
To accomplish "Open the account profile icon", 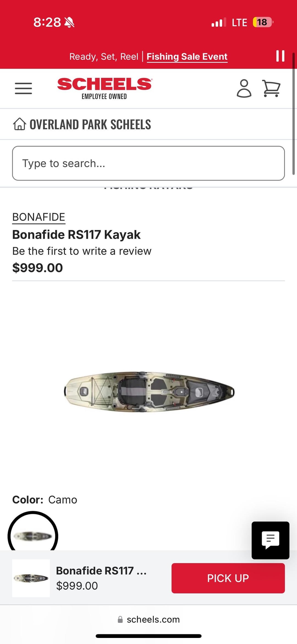I will [244, 88].
